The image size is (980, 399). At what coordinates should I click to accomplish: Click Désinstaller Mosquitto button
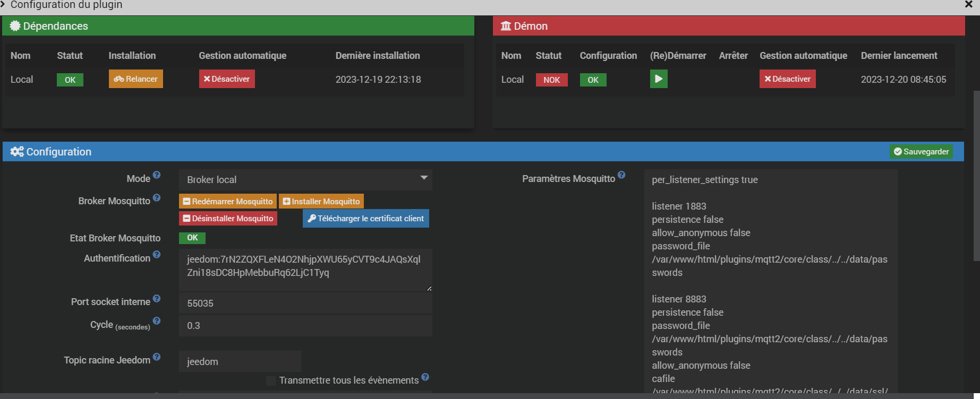pos(228,219)
